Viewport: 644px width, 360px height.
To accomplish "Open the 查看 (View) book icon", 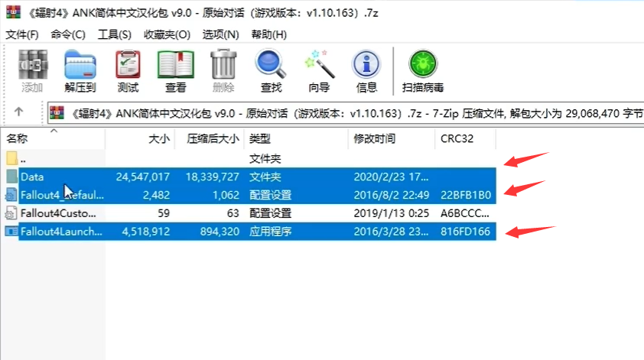I will pyautogui.click(x=175, y=64).
